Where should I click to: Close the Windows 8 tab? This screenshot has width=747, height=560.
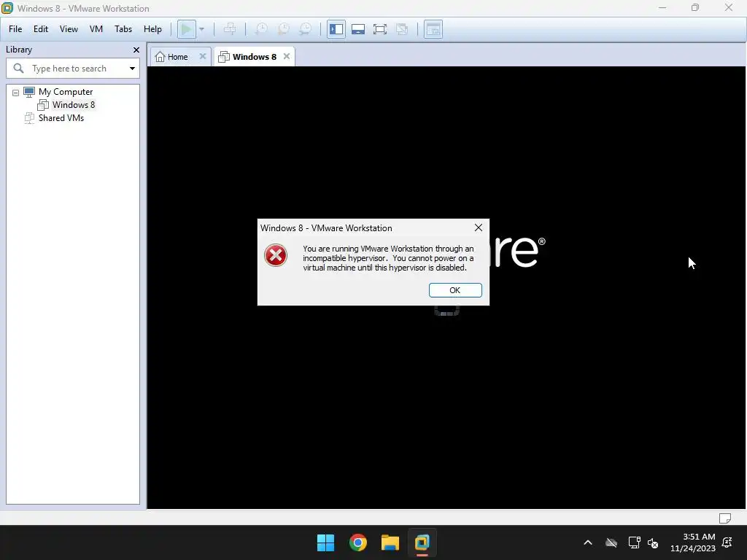click(x=286, y=56)
